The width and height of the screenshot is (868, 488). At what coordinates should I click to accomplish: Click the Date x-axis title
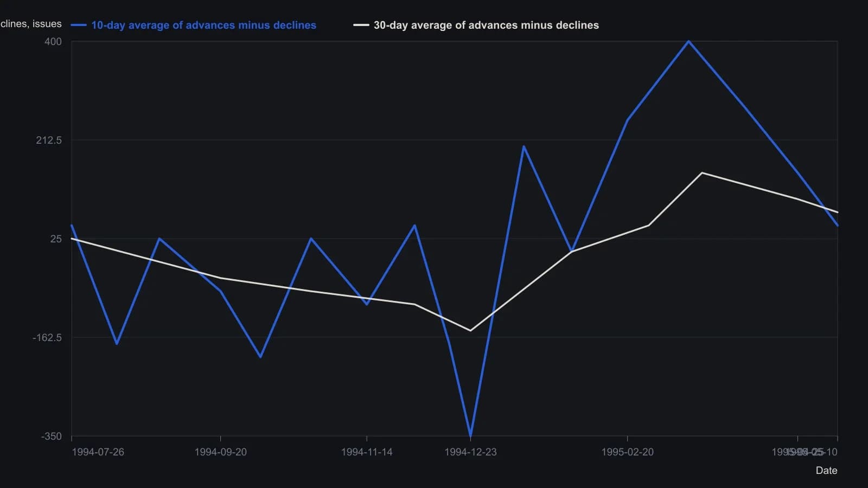point(826,471)
